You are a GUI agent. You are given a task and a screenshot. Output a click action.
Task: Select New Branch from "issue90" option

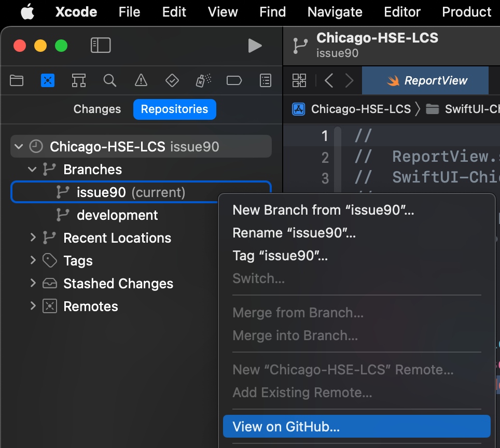pyautogui.click(x=323, y=210)
